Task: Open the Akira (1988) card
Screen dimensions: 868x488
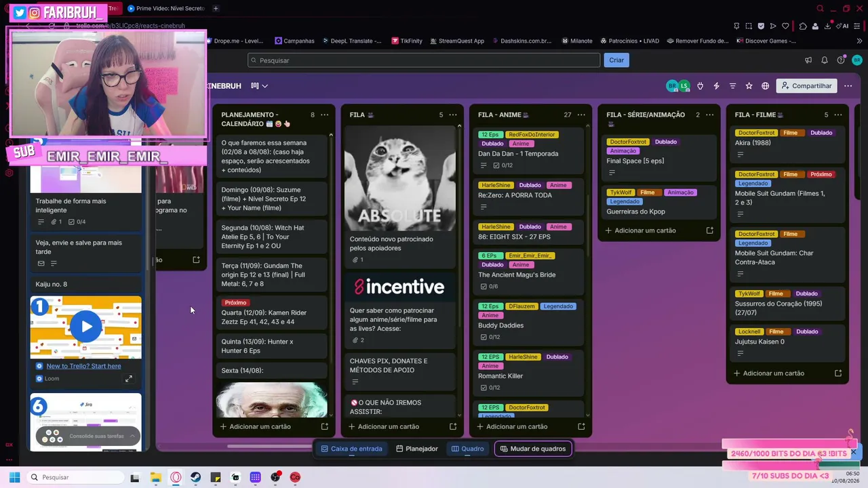Action: [786, 144]
